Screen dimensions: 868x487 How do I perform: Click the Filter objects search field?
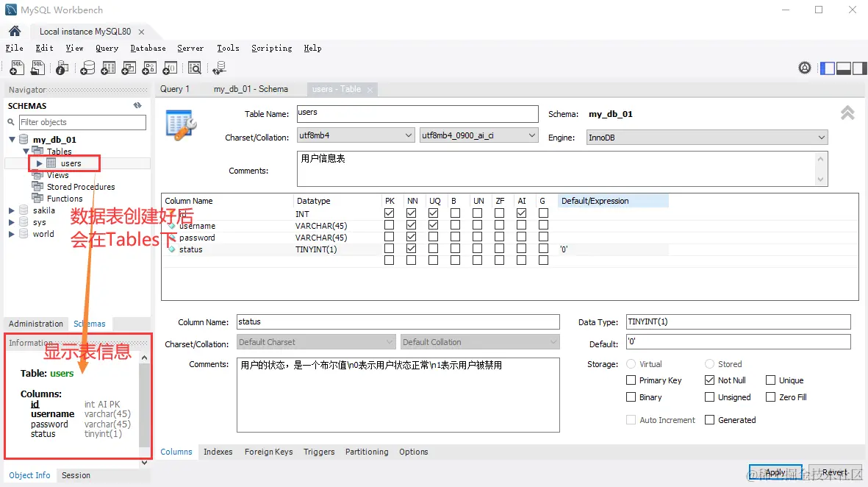82,122
